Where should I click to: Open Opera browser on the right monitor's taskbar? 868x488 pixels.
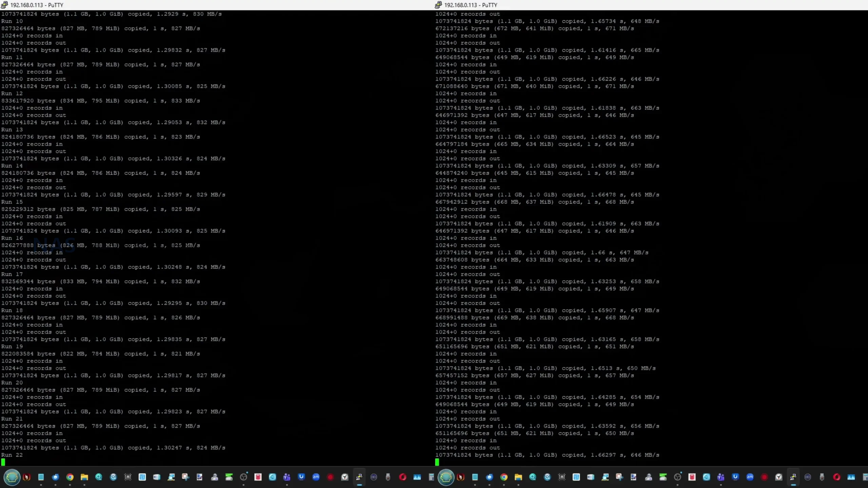[x=836, y=477]
